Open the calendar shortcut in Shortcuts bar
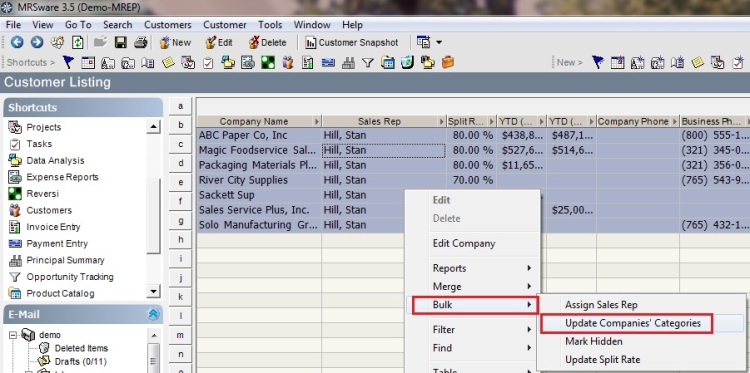The image size is (750, 373). [88, 62]
